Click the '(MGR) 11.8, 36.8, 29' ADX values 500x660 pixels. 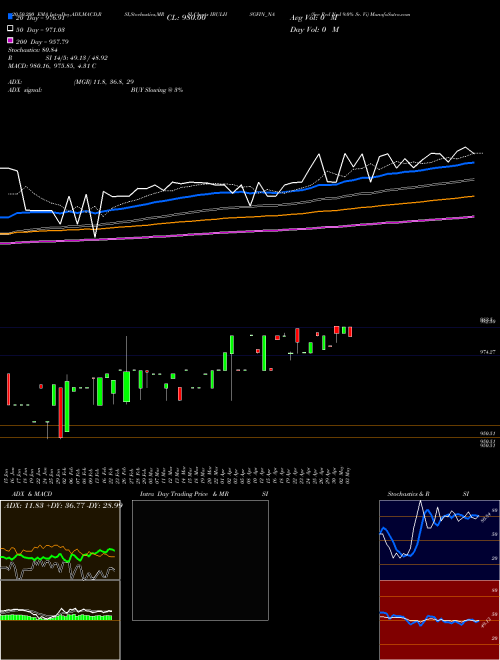coord(104,82)
